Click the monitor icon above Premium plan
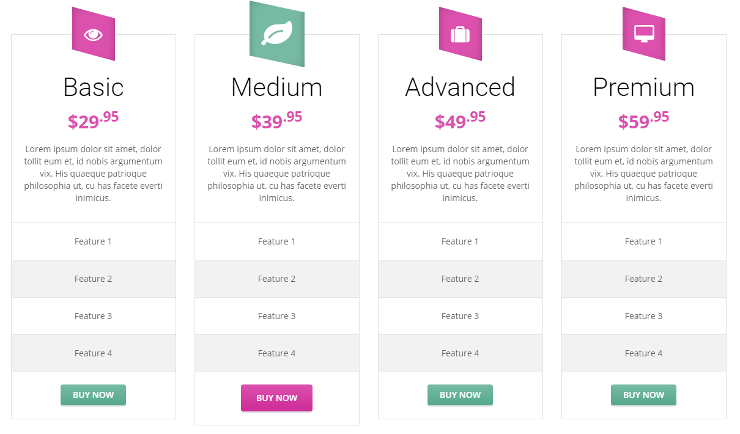Image resolution: width=740 pixels, height=434 pixels. pyautogui.click(x=644, y=34)
